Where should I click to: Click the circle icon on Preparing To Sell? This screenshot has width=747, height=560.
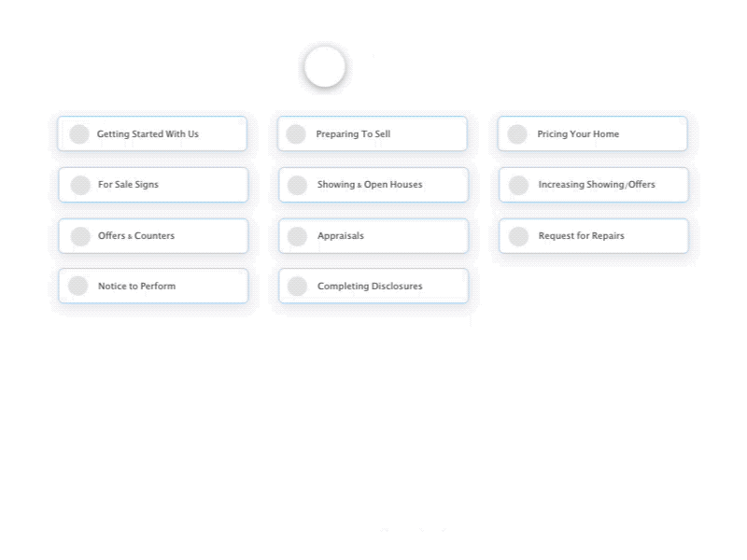(300, 133)
